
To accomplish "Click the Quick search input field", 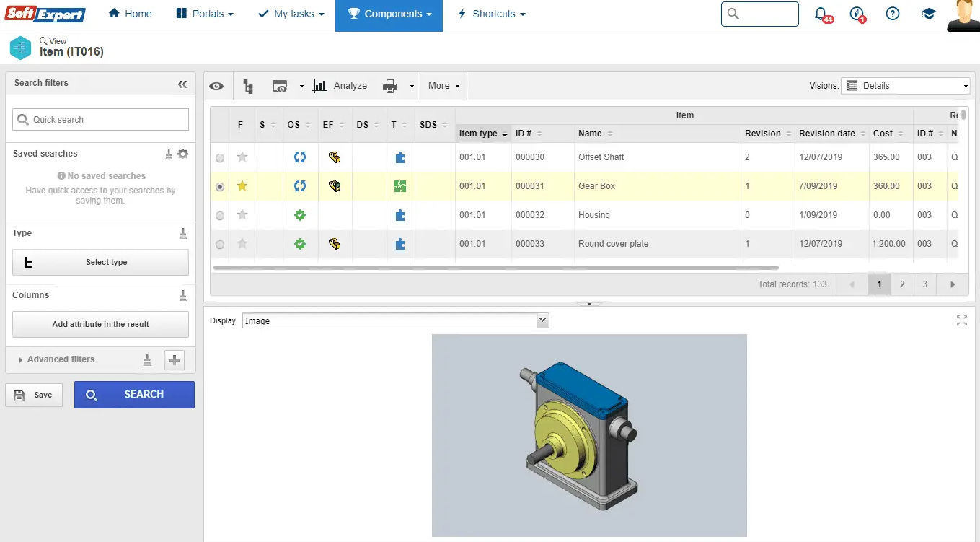I will point(100,119).
